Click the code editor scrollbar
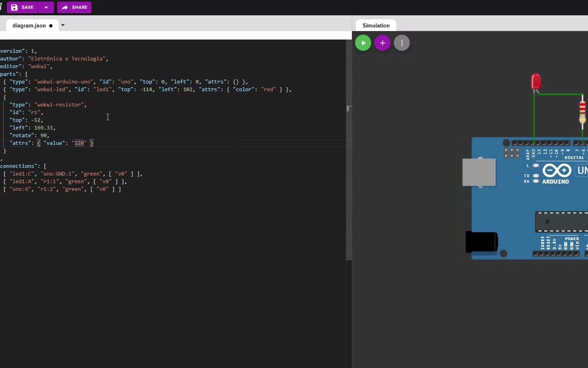The image size is (588, 368). 348,109
